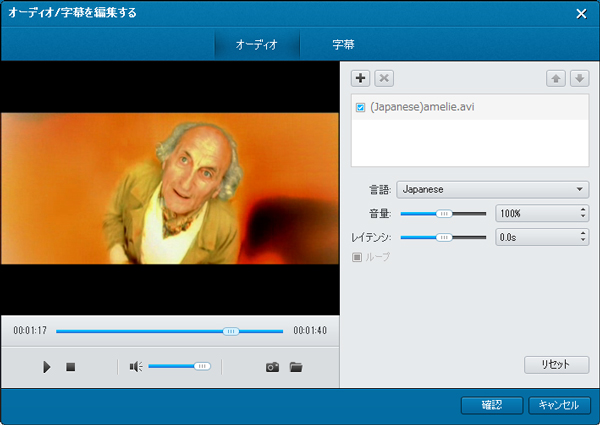This screenshot has height=425, width=600.
Task: Confirm with the 確認 button
Action: pyautogui.click(x=491, y=405)
